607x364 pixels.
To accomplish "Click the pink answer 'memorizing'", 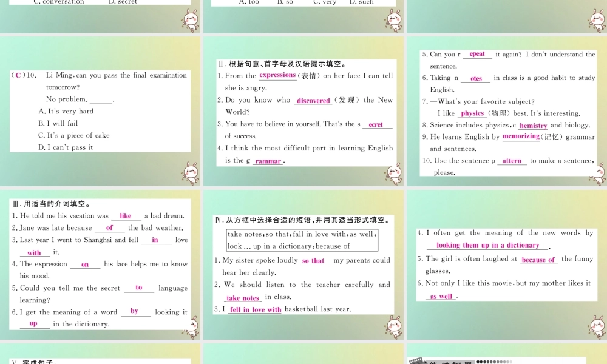I will point(521,136).
